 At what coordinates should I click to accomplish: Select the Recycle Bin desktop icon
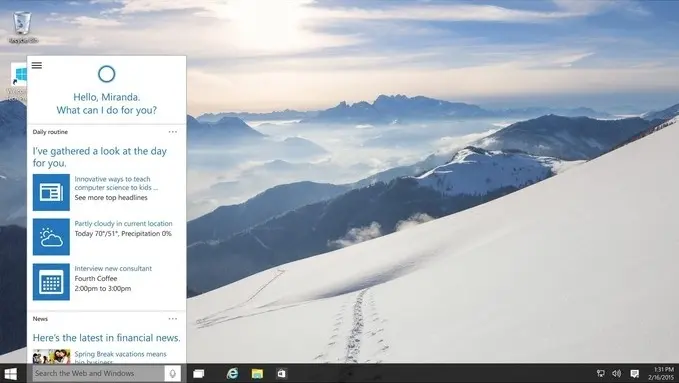click(x=23, y=27)
